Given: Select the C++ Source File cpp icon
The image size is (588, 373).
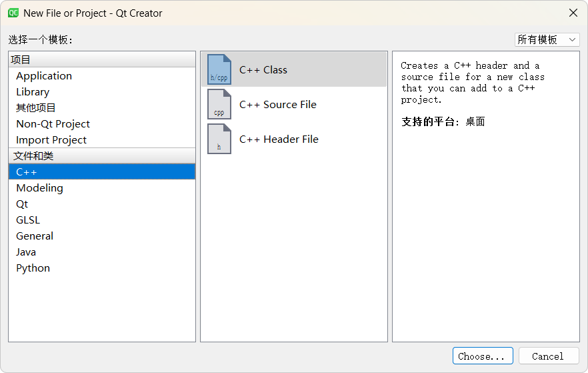Looking at the screenshot, I should [x=219, y=104].
